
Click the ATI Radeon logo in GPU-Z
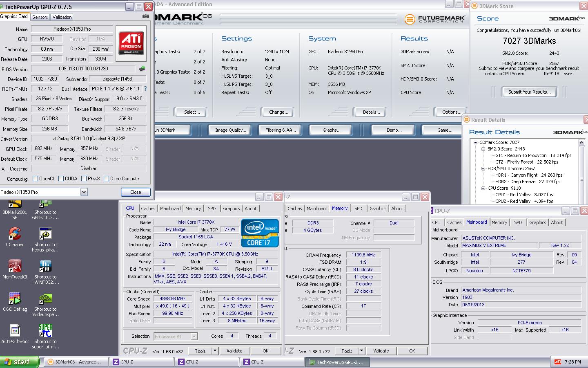(131, 44)
